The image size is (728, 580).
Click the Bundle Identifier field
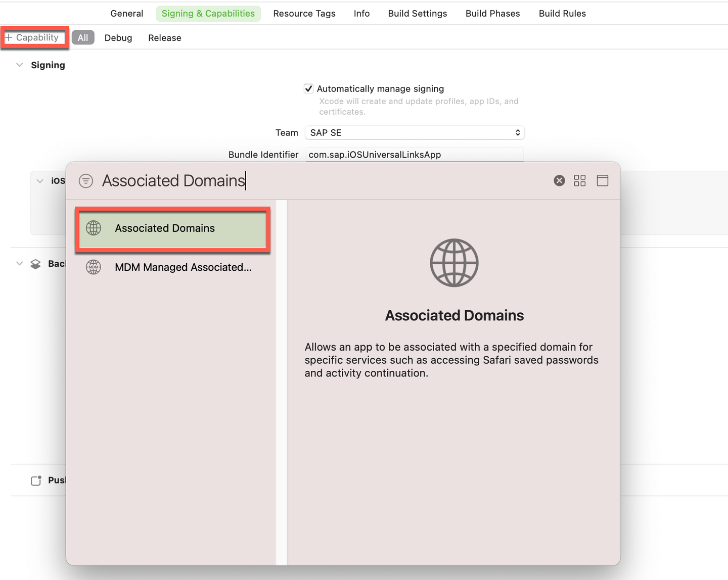coord(415,155)
